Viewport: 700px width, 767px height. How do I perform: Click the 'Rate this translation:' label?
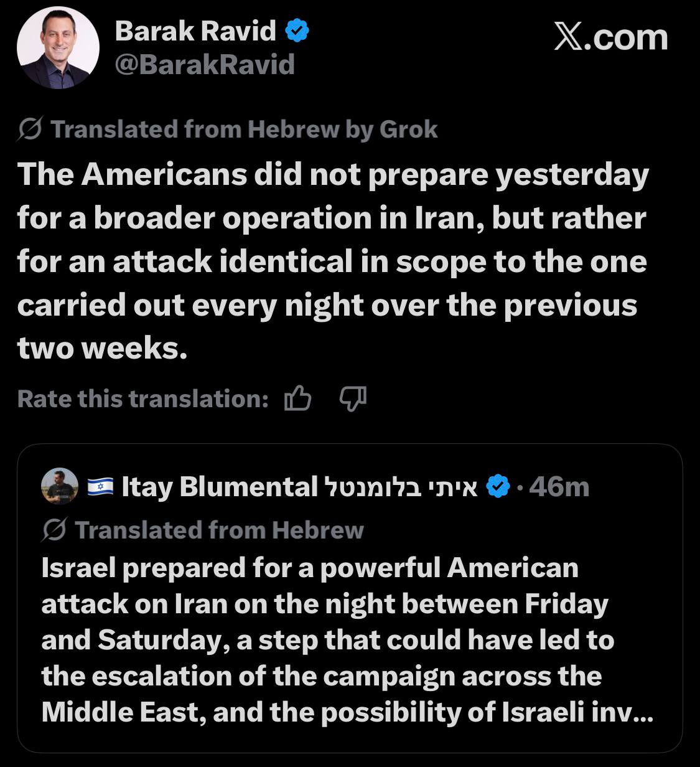[142, 398]
